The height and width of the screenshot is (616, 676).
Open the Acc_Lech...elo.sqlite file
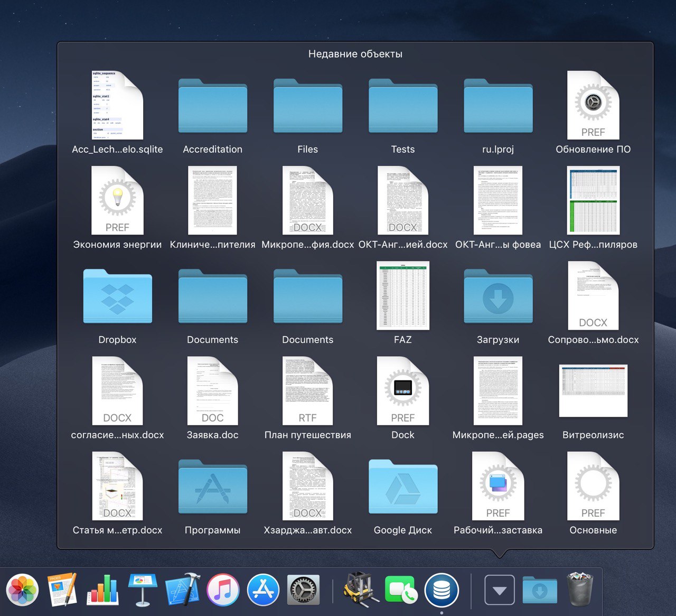coord(117,105)
